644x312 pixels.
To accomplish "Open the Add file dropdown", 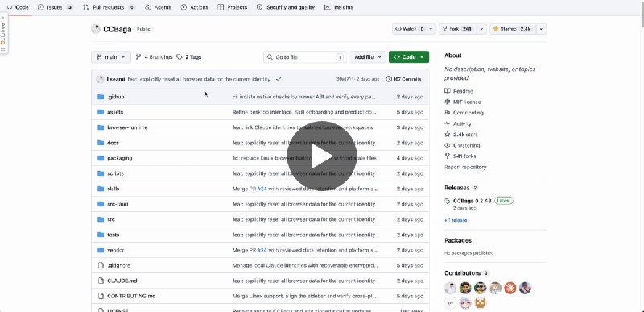I will 368,57.
